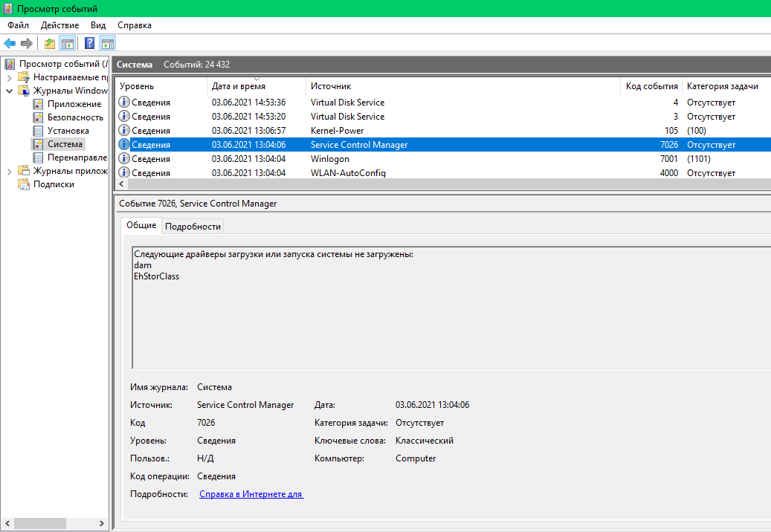Click left arrow of event list scrollbar
The height and width of the screenshot is (532, 771).
121,184
